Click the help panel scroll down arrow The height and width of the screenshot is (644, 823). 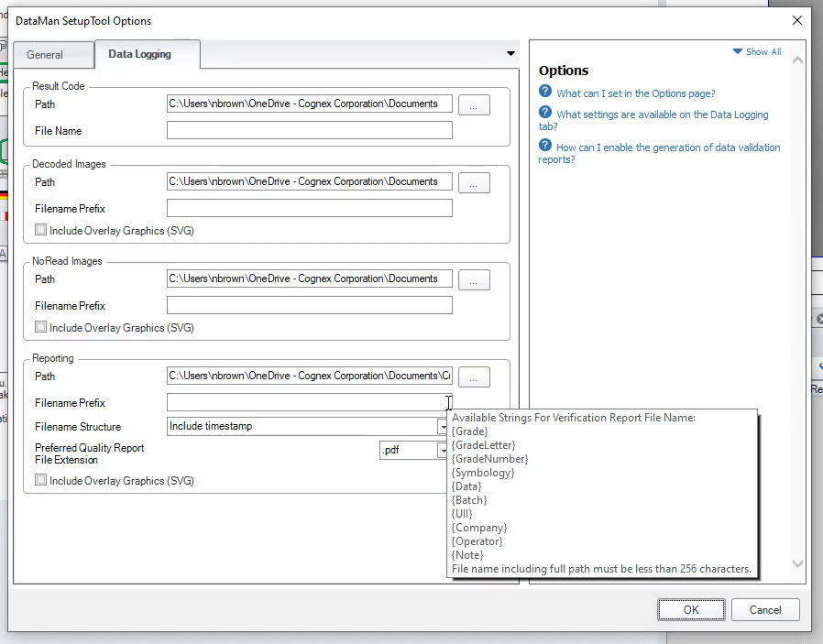point(797,564)
